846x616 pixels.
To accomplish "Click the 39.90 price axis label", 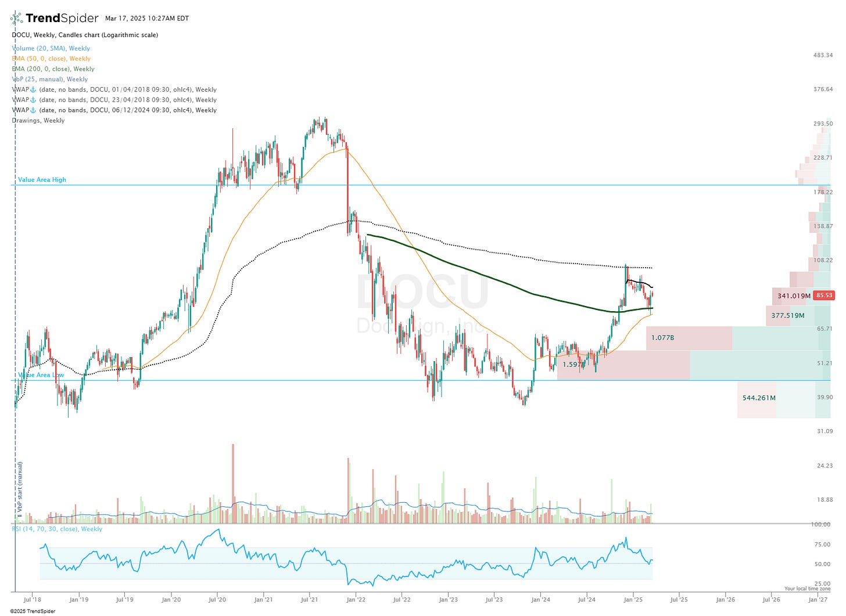I will coord(825,398).
